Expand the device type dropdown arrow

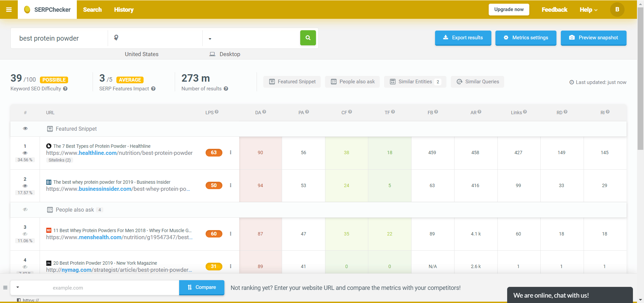point(210,39)
